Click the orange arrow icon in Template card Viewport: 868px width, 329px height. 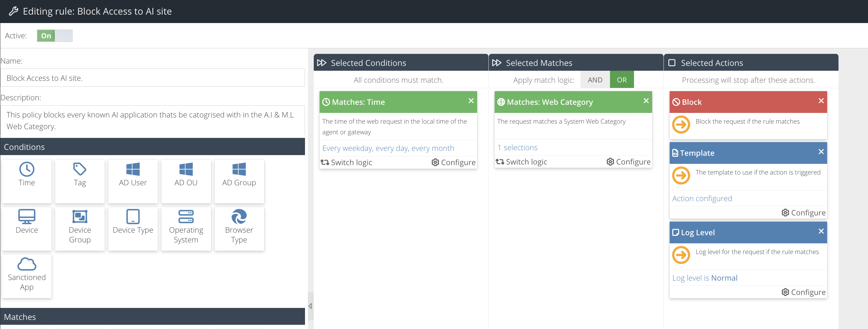(681, 176)
